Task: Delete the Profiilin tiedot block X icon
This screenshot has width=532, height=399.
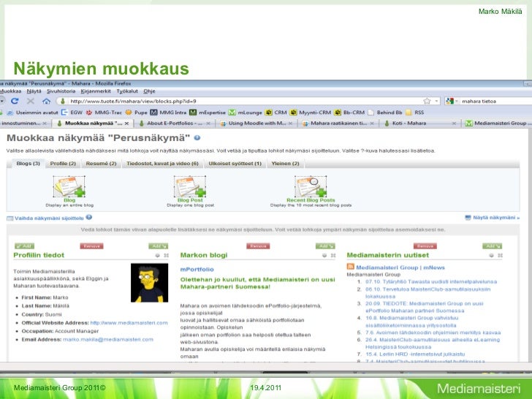Action: point(167,256)
